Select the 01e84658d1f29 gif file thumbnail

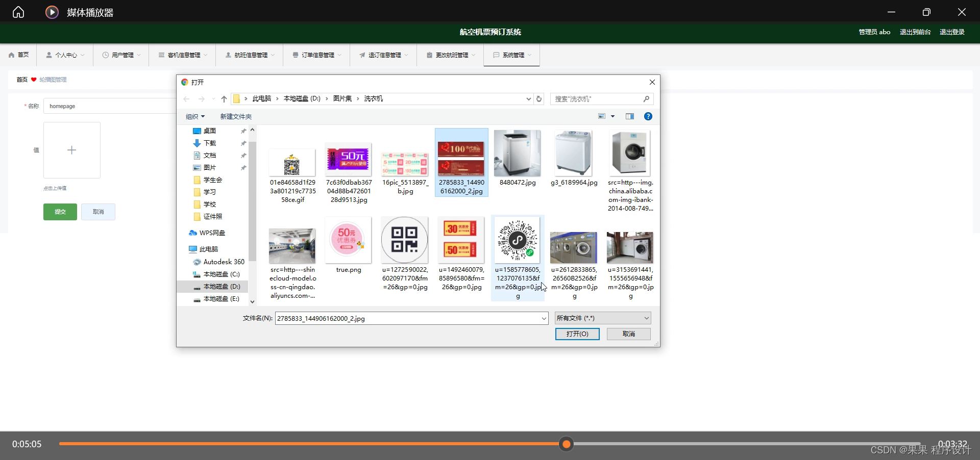pos(292,163)
